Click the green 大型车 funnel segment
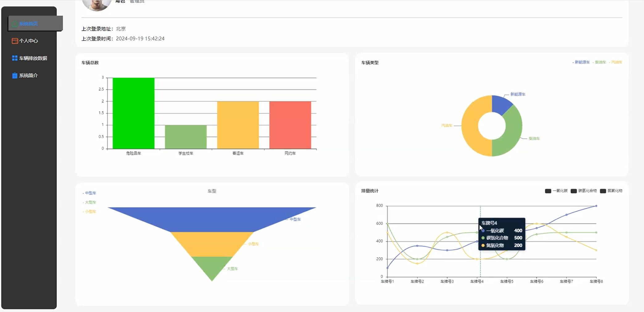This screenshot has height=312, width=644. (212, 266)
